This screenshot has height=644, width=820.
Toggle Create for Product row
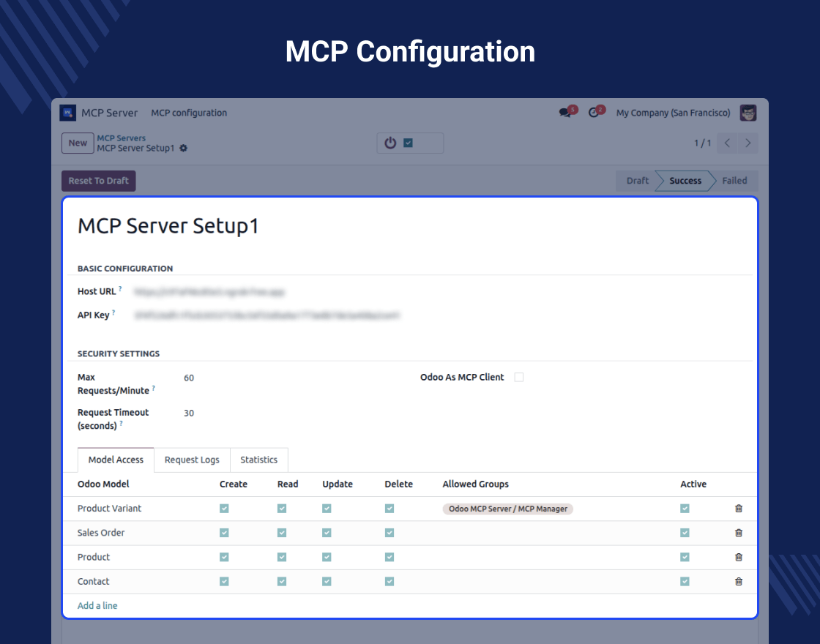[224, 557]
